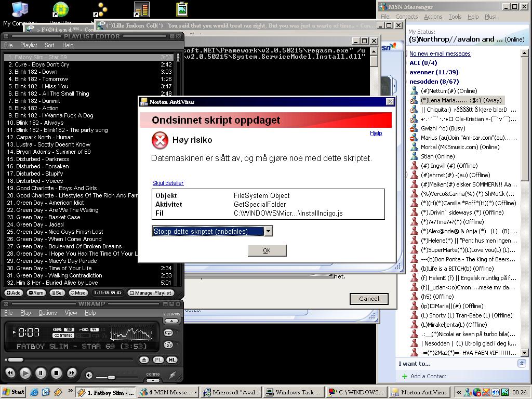The width and height of the screenshot is (532, 399).
Task: Skip to previous track in Winamp
Action: coord(10,373)
